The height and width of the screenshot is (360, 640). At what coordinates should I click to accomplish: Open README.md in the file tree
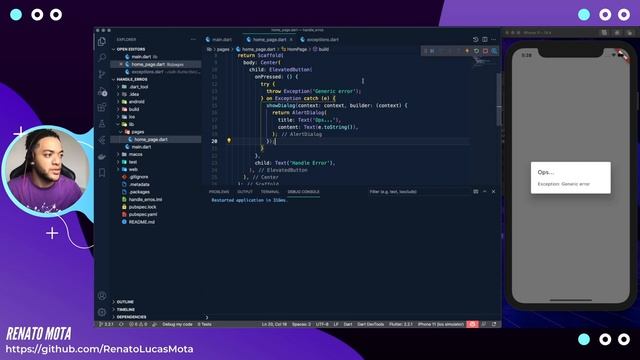point(142,222)
